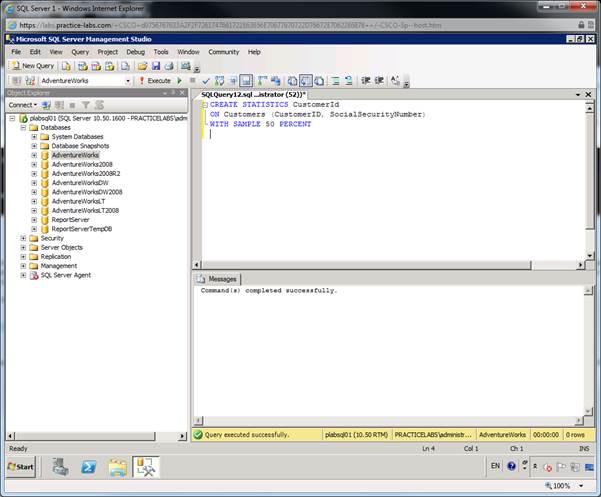Open a SQL Server Compact Query
This screenshot has height=497, width=601.
[125, 66]
